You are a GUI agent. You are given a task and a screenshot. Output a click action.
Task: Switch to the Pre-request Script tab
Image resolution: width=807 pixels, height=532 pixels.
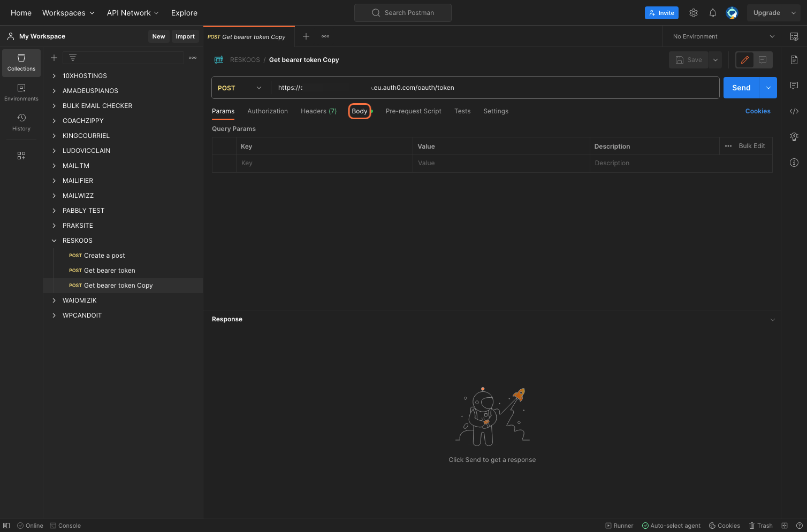(413, 111)
